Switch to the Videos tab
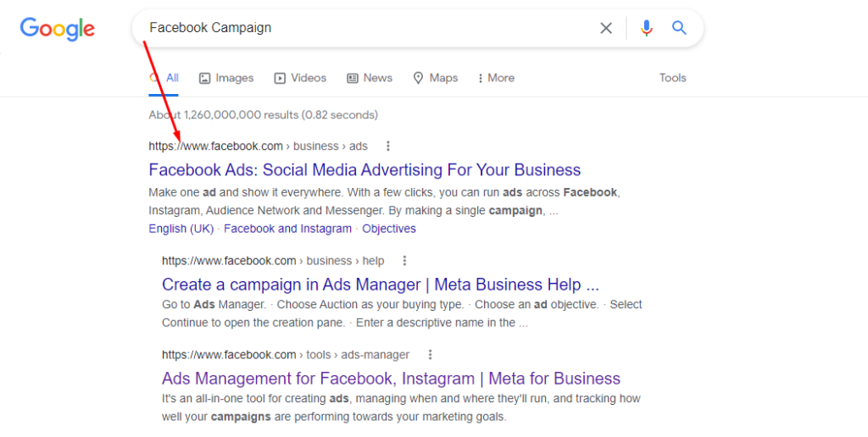This screenshot has width=868, height=437. pyautogui.click(x=300, y=78)
